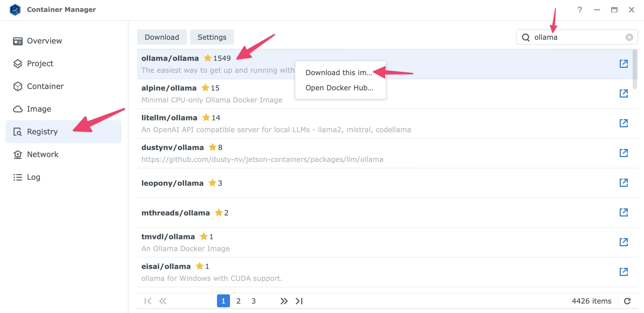Viewport: 644px width, 313px height.
Task: Open external link icon for litellm/ollama
Action: [623, 123]
